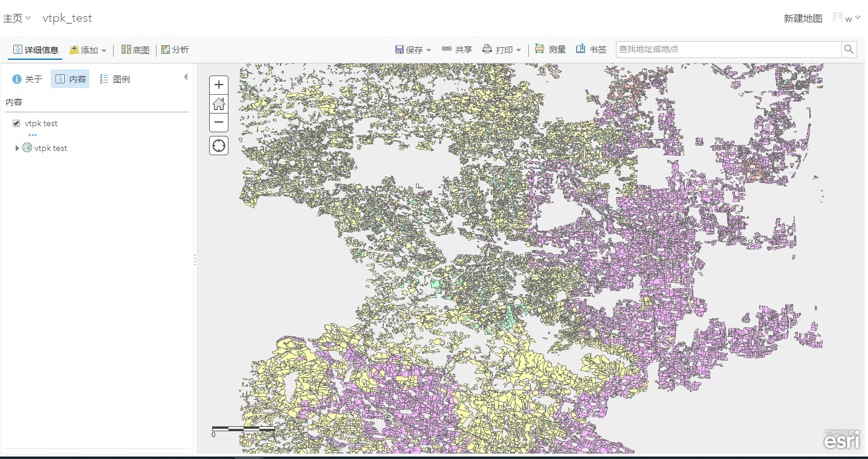Click the vtpk_test map title
868x459 pixels.
pyautogui.click(x=67, y=18)
